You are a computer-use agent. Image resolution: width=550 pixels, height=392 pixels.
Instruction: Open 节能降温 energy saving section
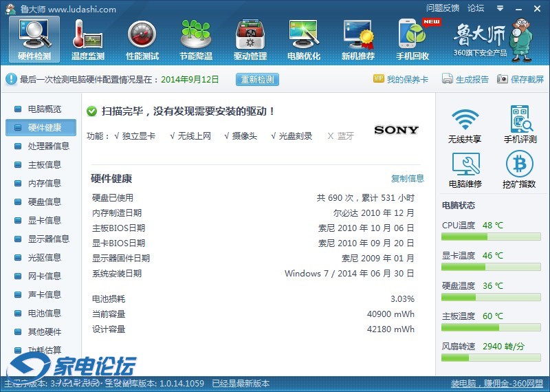click(196, 40)
